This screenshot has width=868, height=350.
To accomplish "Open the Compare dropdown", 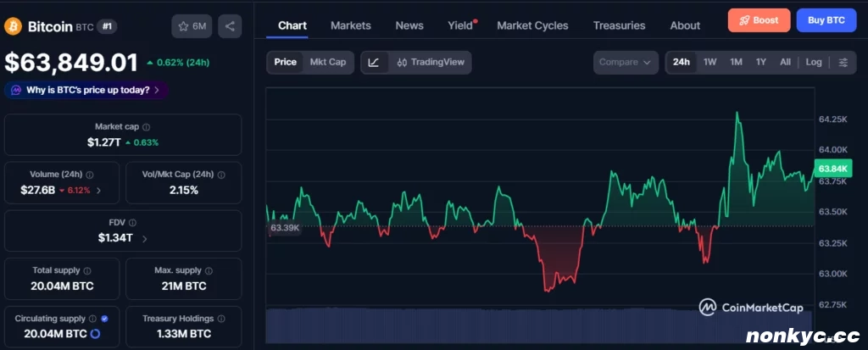I will click(626, 63).
